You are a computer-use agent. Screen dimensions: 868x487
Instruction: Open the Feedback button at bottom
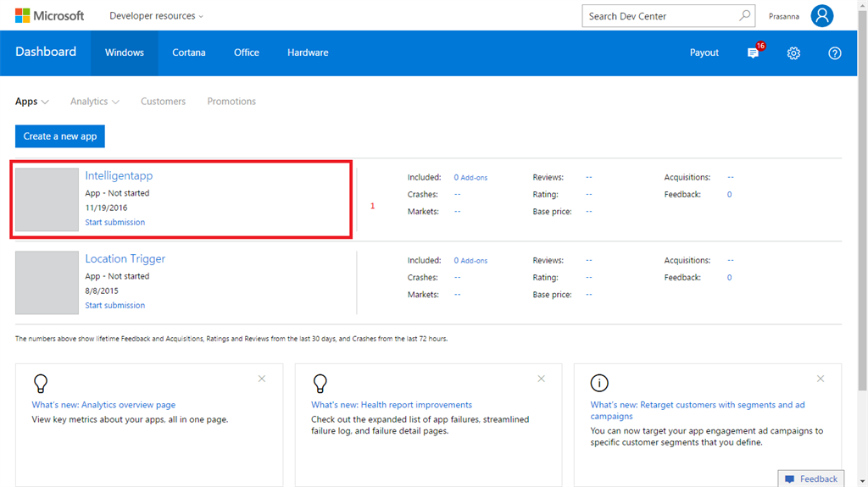(x=811, y=479)
